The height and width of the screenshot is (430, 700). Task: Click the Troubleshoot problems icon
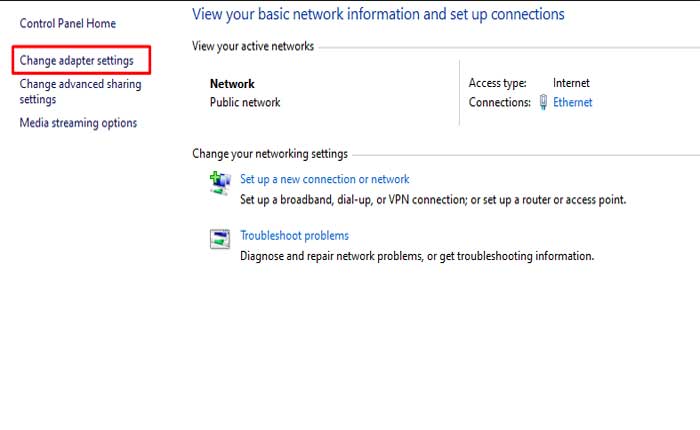coord(220,238)
